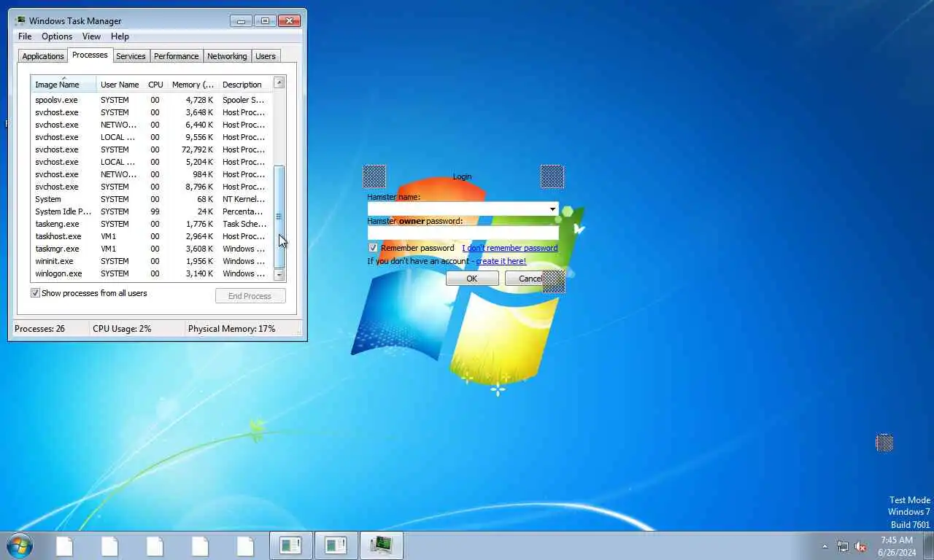
Task: Open the clock showing 7:45 AM
Action: pyautogui.click(x=897, y=546)
